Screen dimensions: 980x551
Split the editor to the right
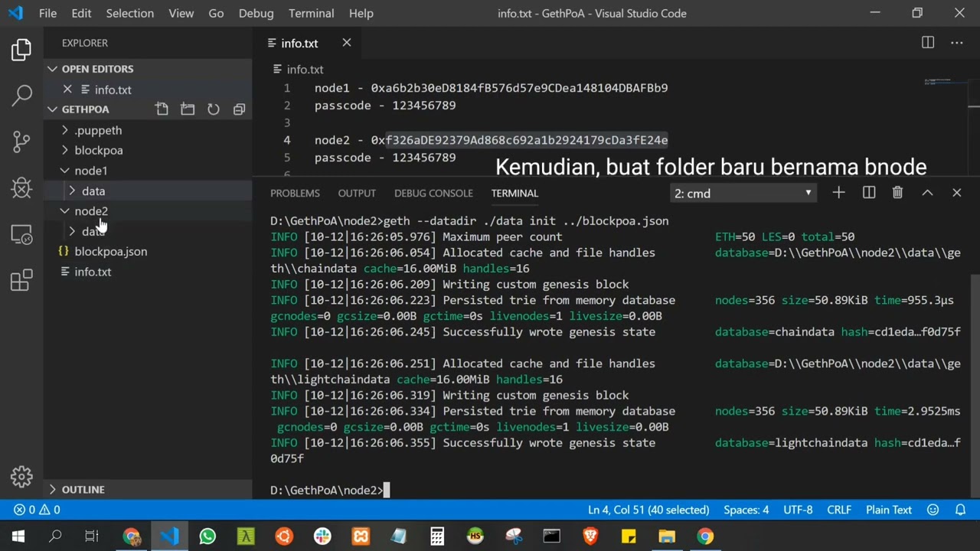tap(928, 43)
